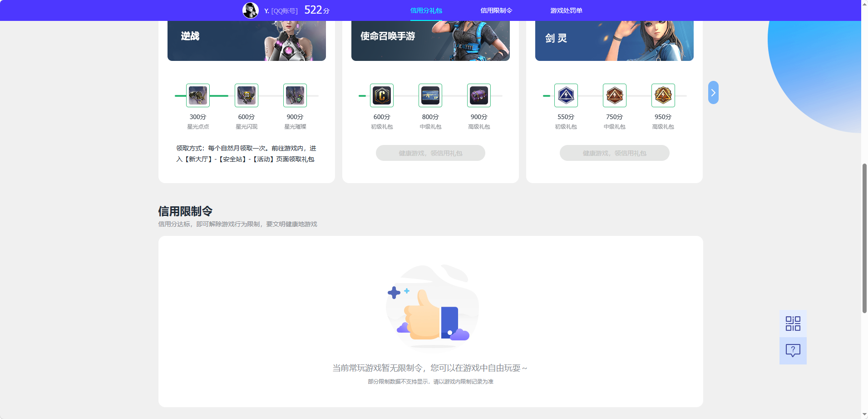The width and height of the screenshot is (868, 419).
Task: Click the 使命召唤手游 800分 score label
Action: point(430,117)
